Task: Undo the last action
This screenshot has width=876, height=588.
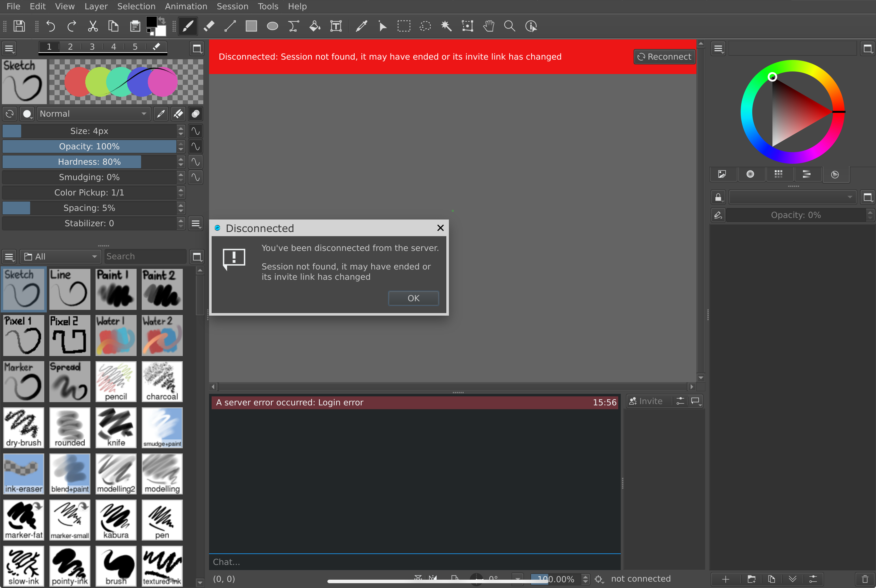Action: [x=51, y=26]
